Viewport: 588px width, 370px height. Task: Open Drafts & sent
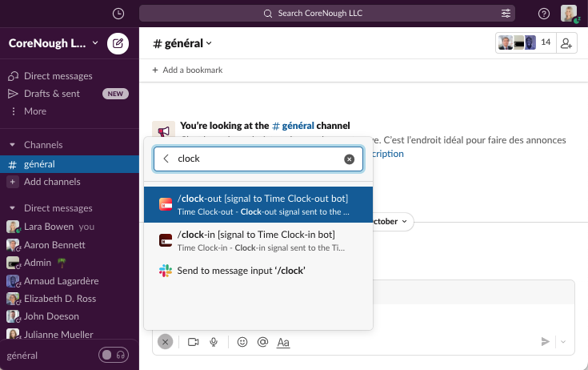(x=52, y=94)
